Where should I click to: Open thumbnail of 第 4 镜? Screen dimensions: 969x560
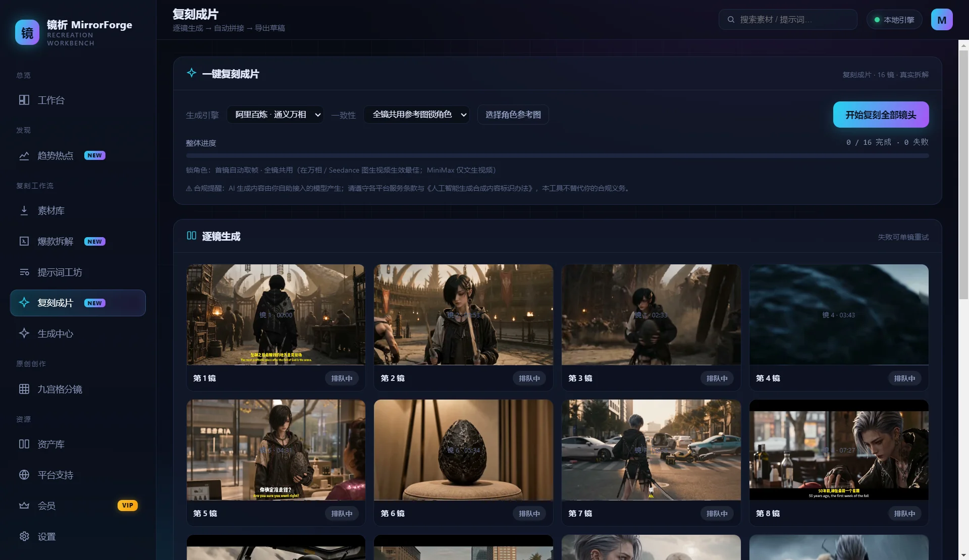point(839,314)
